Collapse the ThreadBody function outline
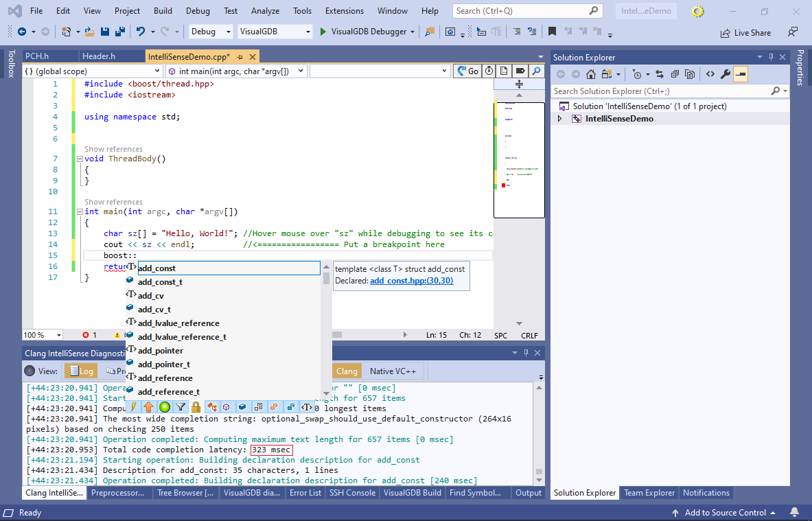 coord(80,159)
